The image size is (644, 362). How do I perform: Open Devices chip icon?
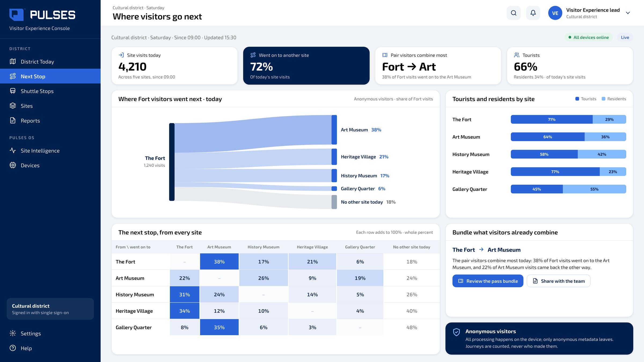point(13,165)
